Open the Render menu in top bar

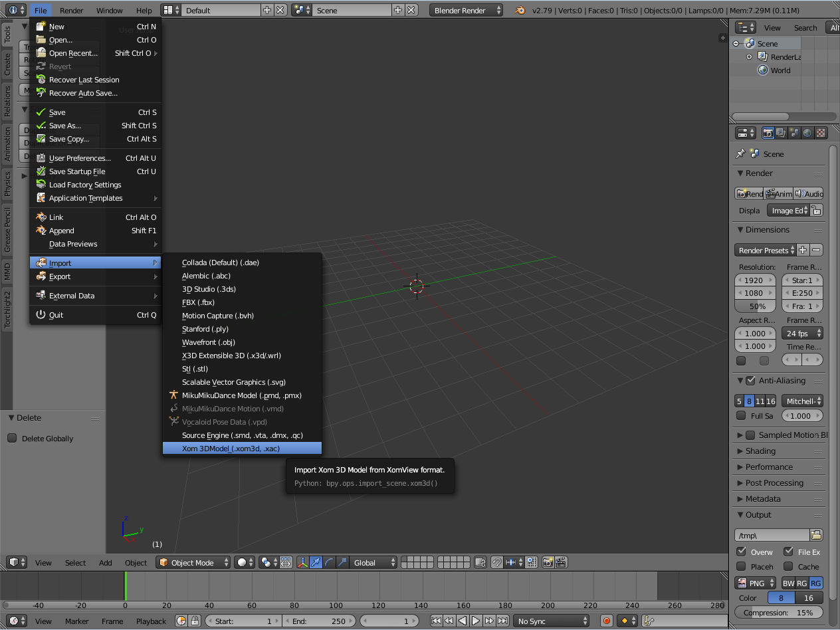[x=71, y=10]
